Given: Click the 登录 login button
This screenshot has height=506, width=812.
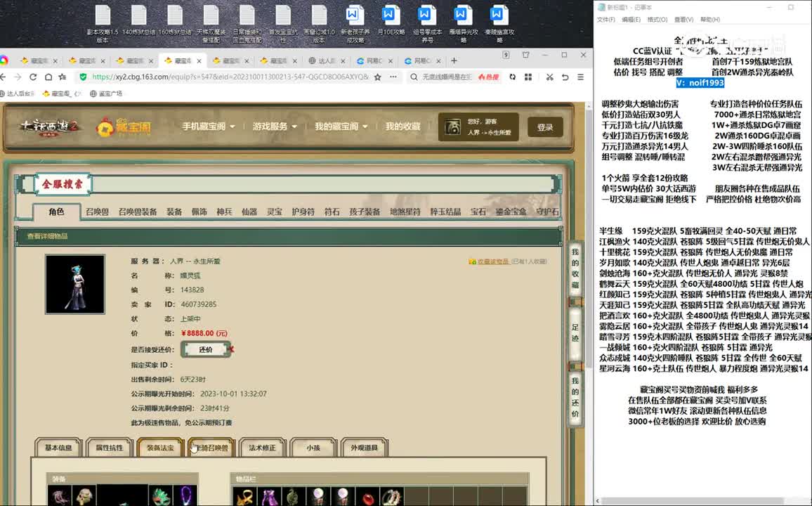Looking at the screenshot, I should 545,127.
